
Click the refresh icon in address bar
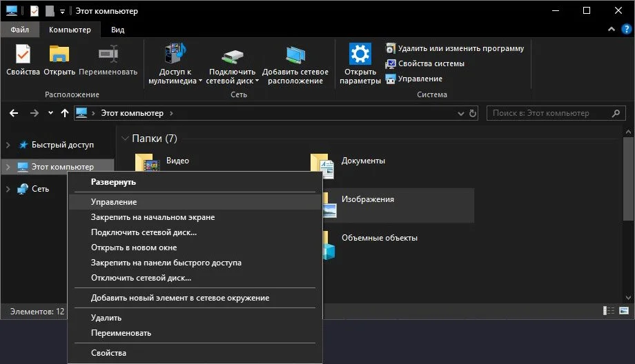click(473, 113)
